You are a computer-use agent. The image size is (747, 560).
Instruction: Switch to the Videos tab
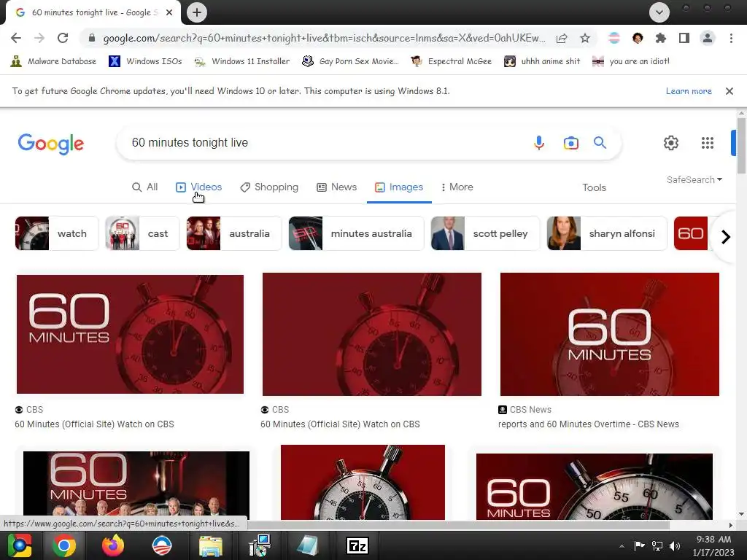click(x=198, y=187)
